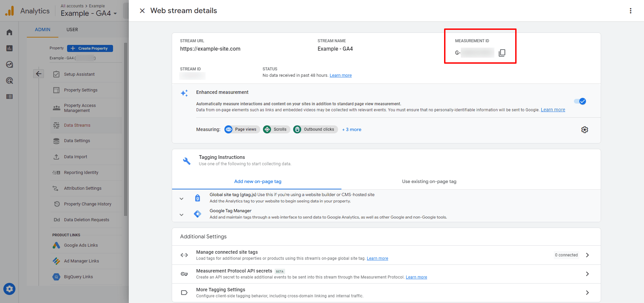Expand the Global site tag (gtag.js) section
Image resolution: width=644 pixels, height=303 pixels.
coord(181,198)
